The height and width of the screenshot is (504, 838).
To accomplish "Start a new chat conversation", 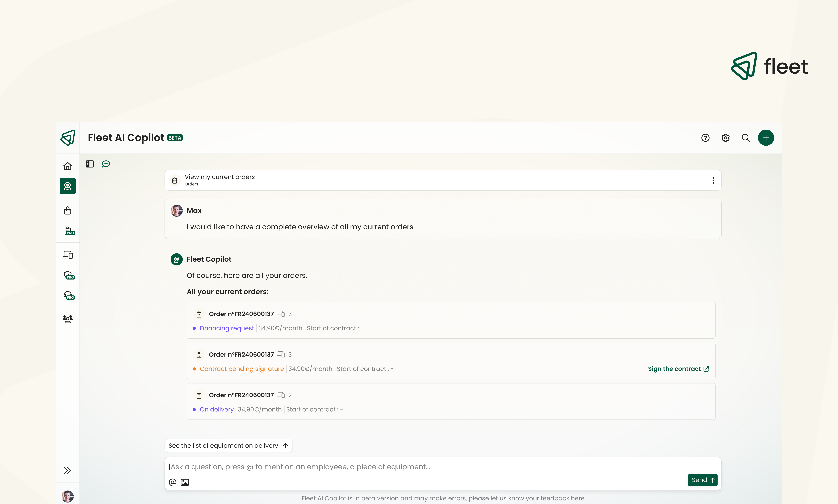I will pyautogui.click(x=106, y=164).
